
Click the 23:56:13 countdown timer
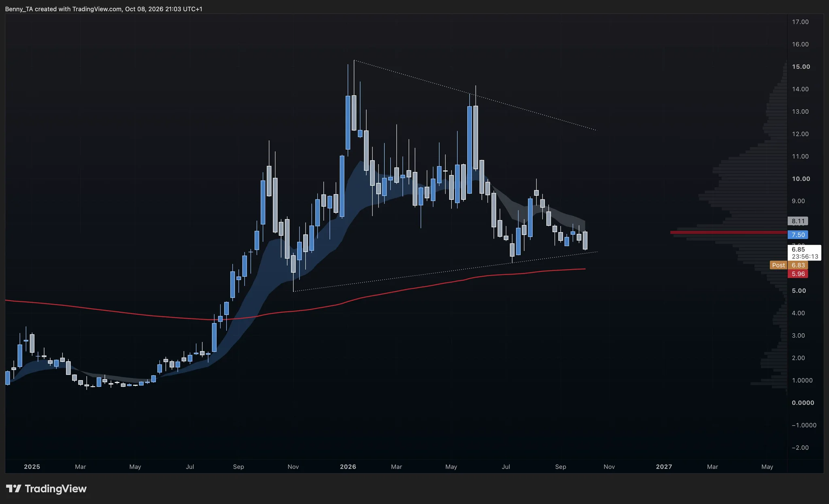805,256
